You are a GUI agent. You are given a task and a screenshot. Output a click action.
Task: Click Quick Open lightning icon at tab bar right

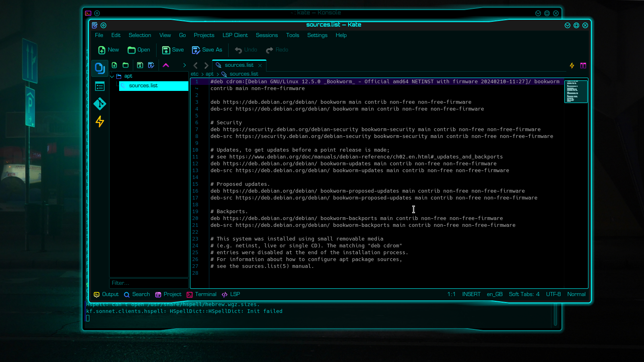click(572, 66)
